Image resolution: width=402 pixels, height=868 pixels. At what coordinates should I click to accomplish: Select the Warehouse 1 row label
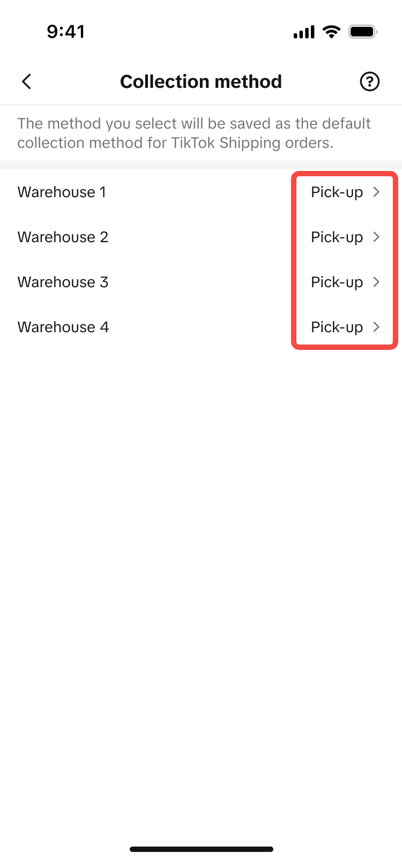tap(62, 192)
